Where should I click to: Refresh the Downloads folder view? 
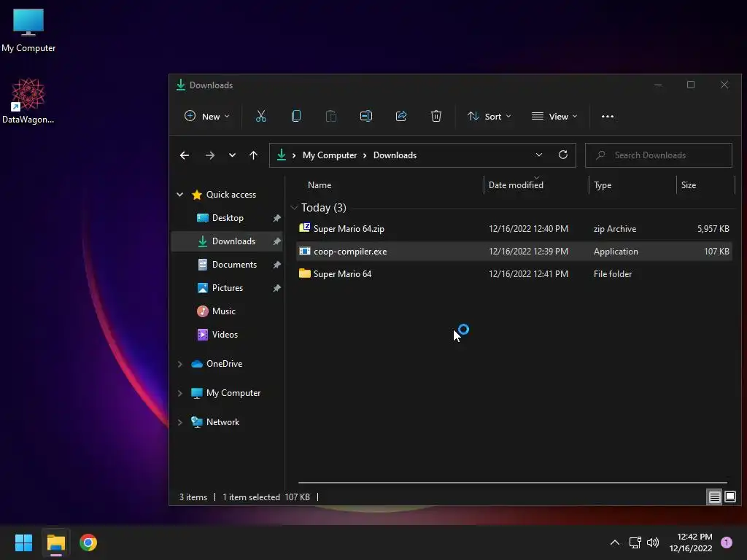(562, 155)
